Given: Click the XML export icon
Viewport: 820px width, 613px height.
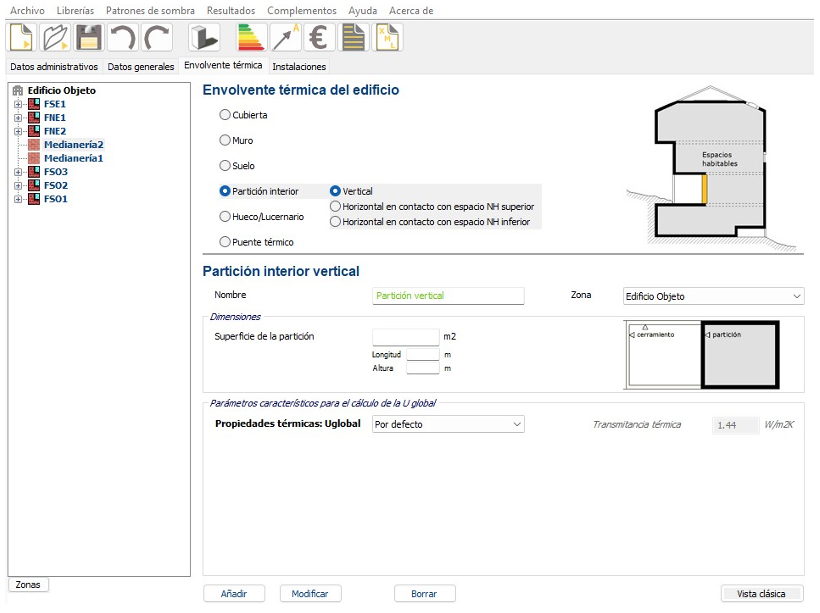Looking at the screenshot, I should (x=388, y=38).
